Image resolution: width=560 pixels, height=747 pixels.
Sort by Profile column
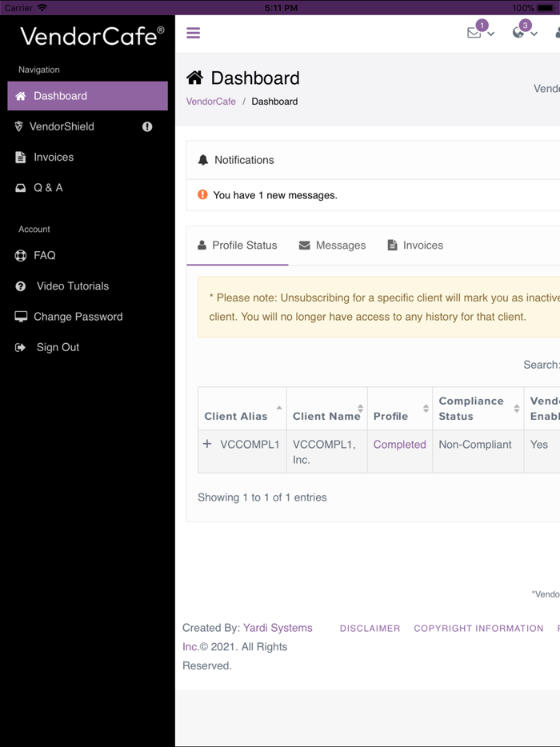(x=400, y=409)
